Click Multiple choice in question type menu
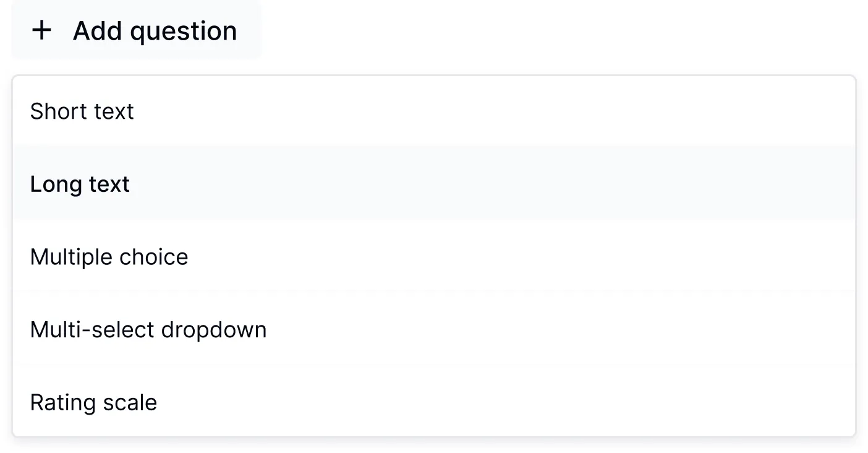Screen dimensions: 868x453 click(x=109, y=257)
